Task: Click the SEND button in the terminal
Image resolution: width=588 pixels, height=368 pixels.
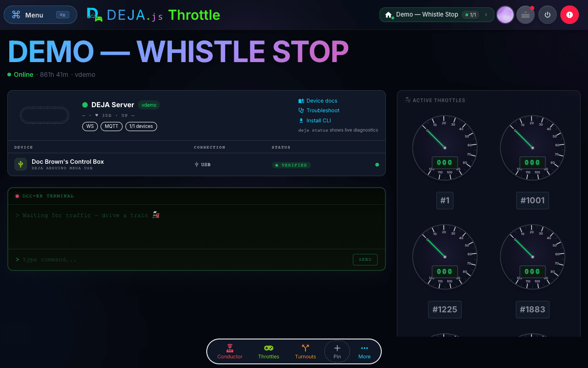Action: [365, 259]
